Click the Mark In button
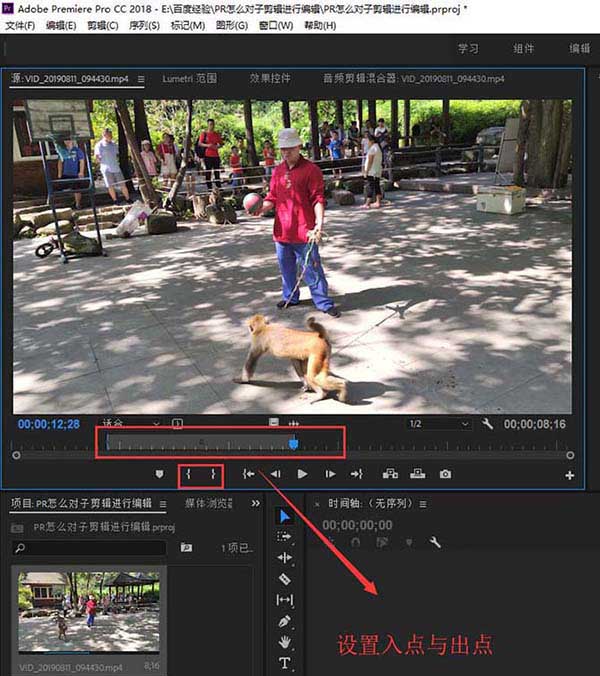This screenshot has height=676, width=600. coord(188,474)
